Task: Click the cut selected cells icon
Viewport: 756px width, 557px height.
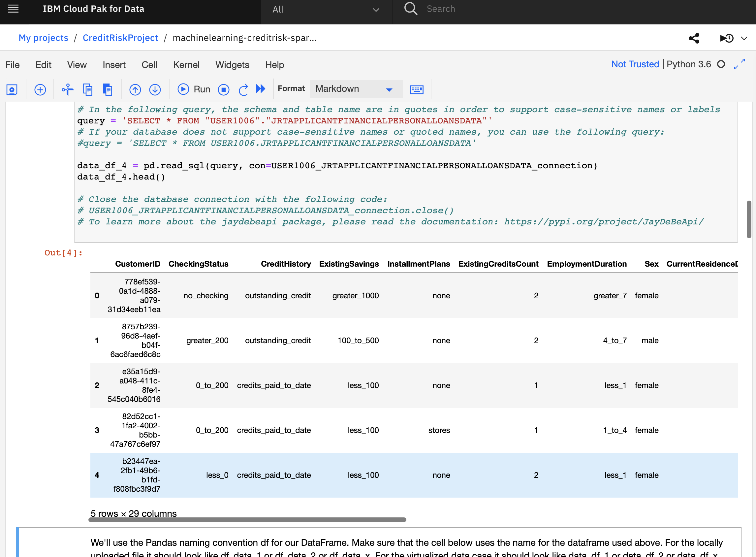Action: (67, 89)
